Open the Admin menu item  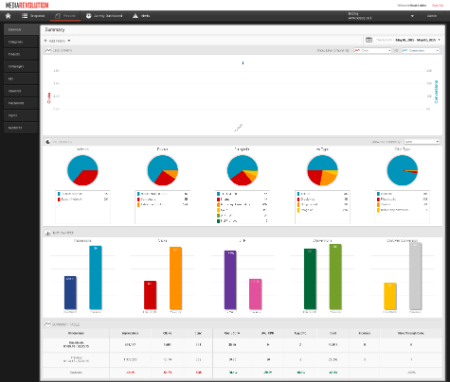coord(432,16)
